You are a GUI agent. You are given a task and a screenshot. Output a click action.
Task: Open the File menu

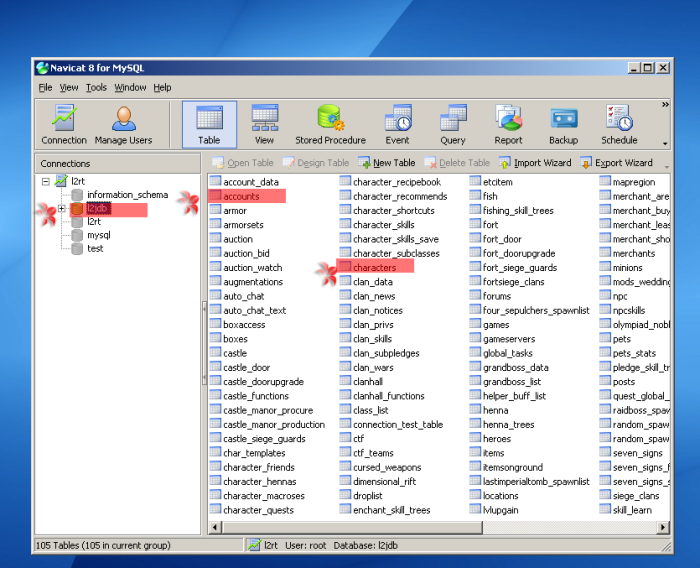click(45, 88)
